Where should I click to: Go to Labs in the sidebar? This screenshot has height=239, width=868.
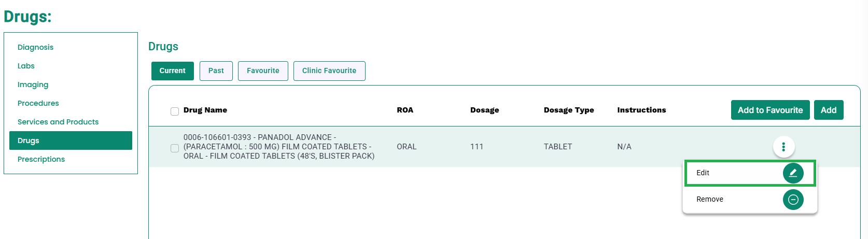pos(26,66)
